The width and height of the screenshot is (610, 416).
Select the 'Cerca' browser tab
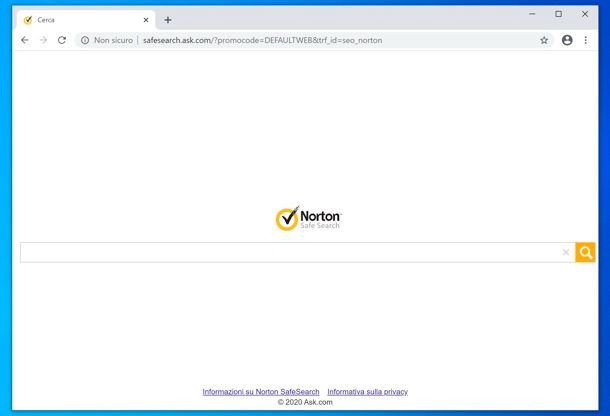pos(86,20)
